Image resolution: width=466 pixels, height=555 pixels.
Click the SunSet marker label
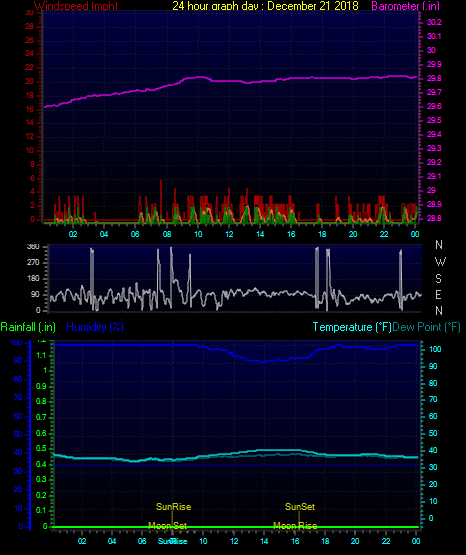tap(300, 507)
